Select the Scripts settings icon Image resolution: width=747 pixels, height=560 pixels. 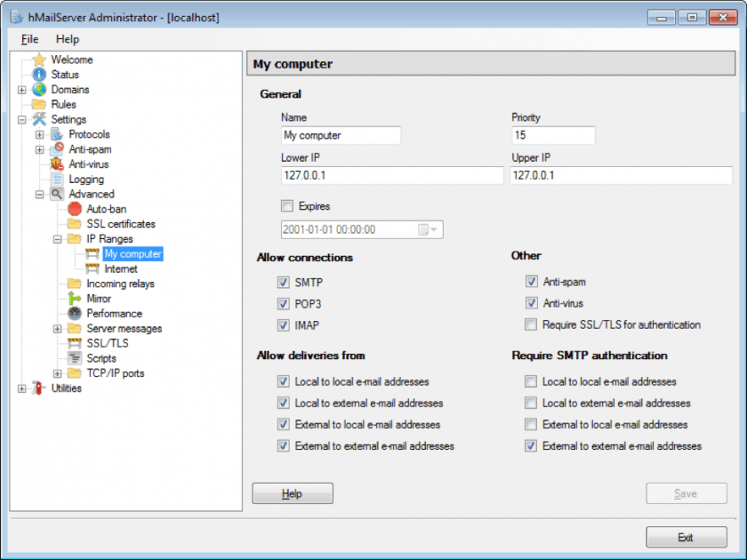tap(76, 358)
